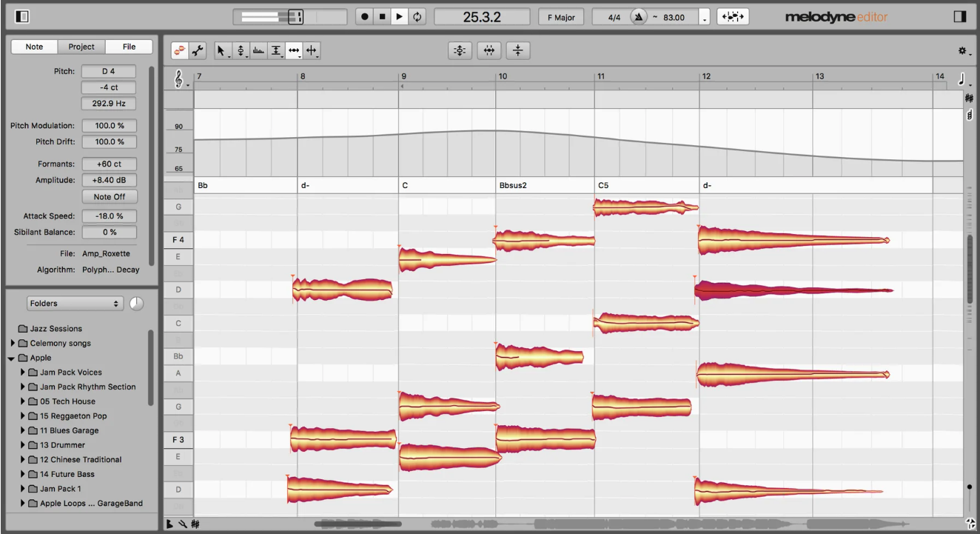Activate the Autostretch button
980x534 pixels.
[x=732, y=16]
